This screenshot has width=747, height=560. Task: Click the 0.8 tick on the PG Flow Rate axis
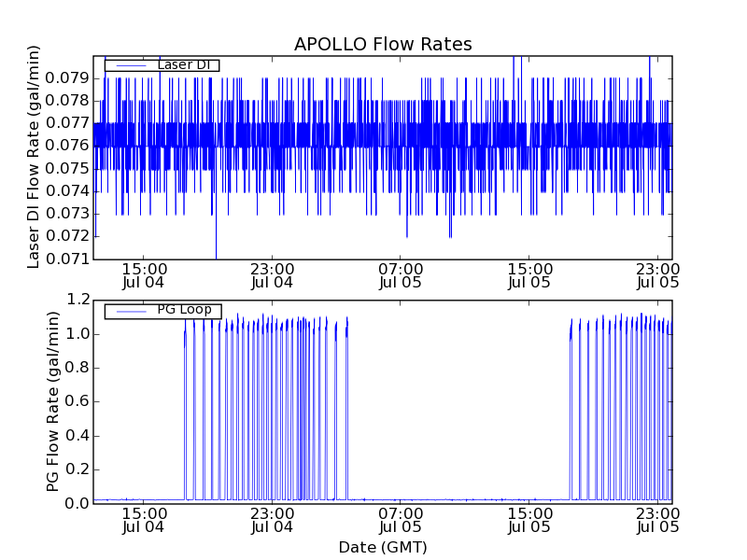78,368
